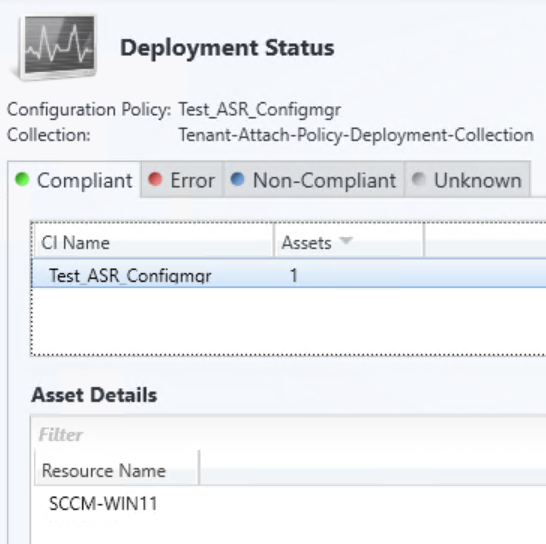The height and width of the screenshot is (544, 546).
Task: Click the Assets count value 1
Action: (x=294, y=275)
